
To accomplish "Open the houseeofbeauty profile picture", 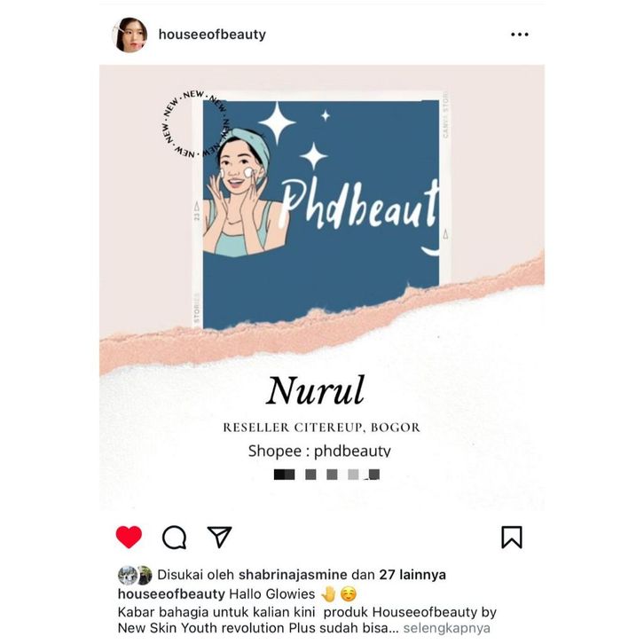I will (130, 35).
